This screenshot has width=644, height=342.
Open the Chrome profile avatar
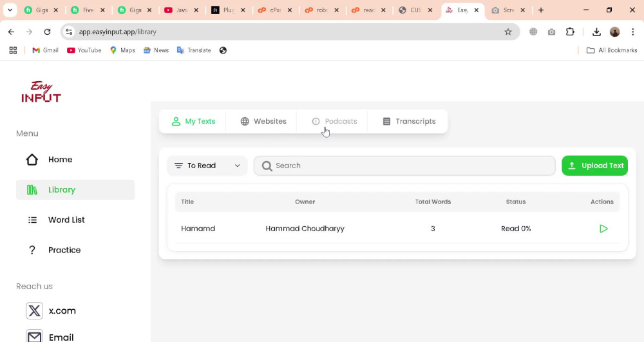click(x=615, y=32)
